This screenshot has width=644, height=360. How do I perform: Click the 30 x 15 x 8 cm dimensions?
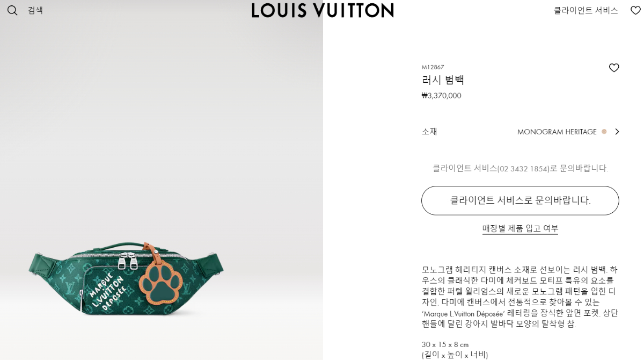tap(445, 344)
